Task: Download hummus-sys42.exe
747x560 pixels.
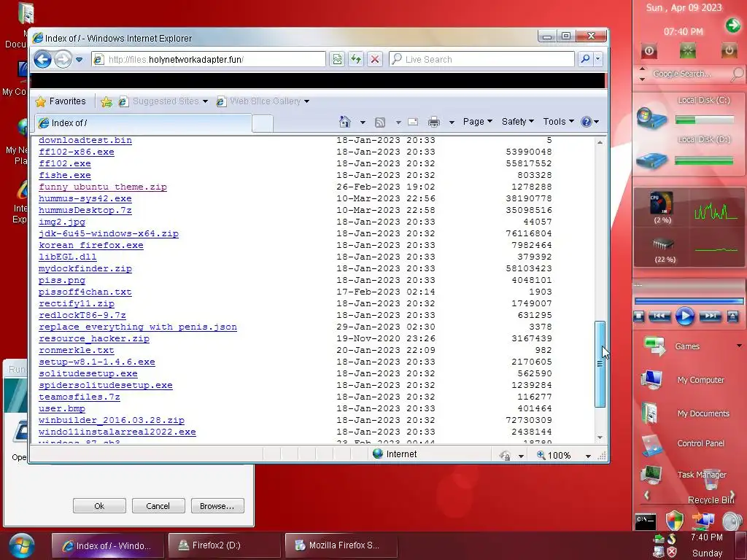Action: pyautogui.click(x=85, y=198)
